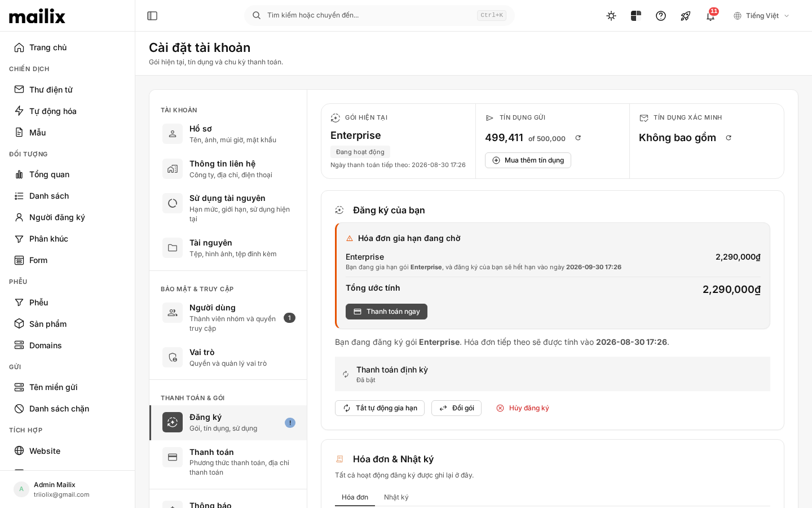
Task: Click the Thanh toán credit card icon
Action: point(173,457)
